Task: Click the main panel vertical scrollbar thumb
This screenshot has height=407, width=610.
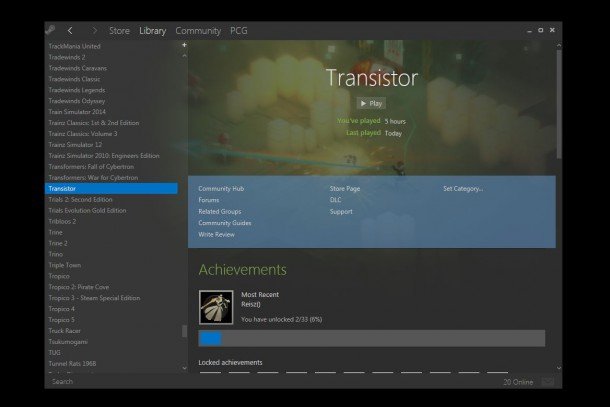Action: [x=559, y=104]
